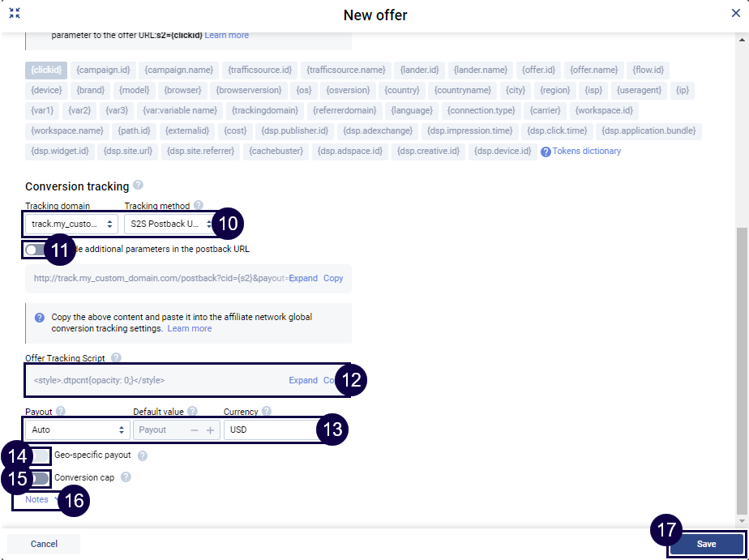Click help icon next to Conversion tracking
The width and height of the screenshot is (749, 560).
tap(138, 186)
